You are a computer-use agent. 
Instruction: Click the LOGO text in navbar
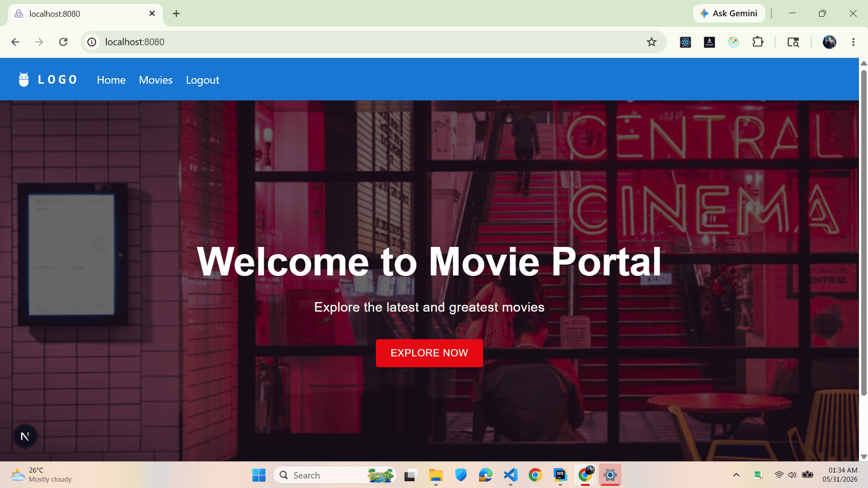tap(57, 80)
